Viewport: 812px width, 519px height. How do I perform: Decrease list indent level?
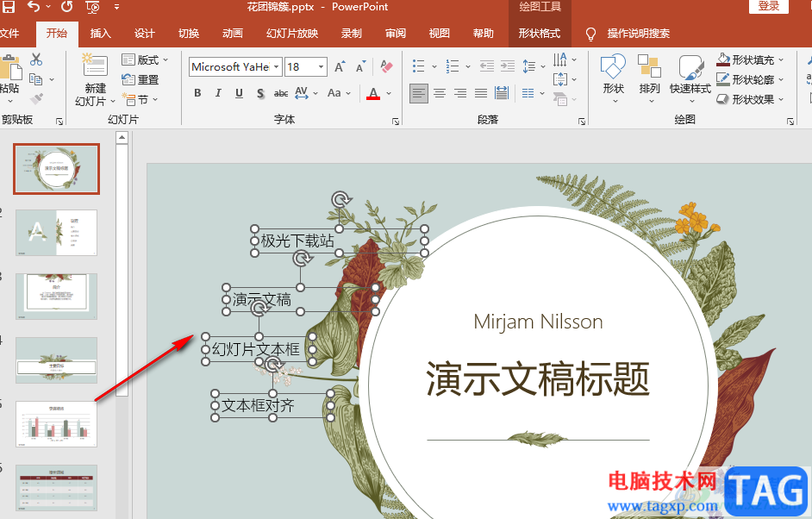click(487, 66)
